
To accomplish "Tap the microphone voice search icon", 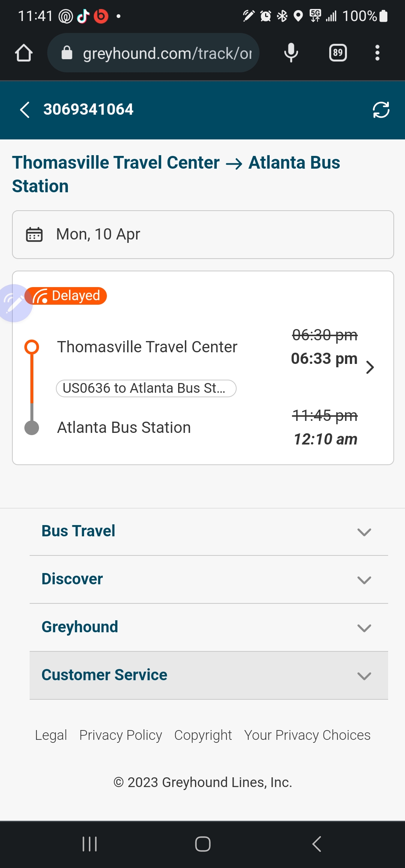I will (x=291, y=53).
